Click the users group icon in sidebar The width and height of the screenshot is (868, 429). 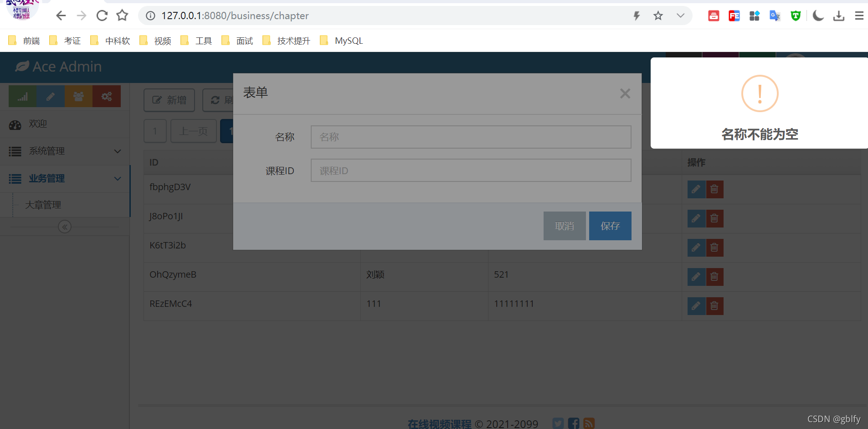coord(78,96)
